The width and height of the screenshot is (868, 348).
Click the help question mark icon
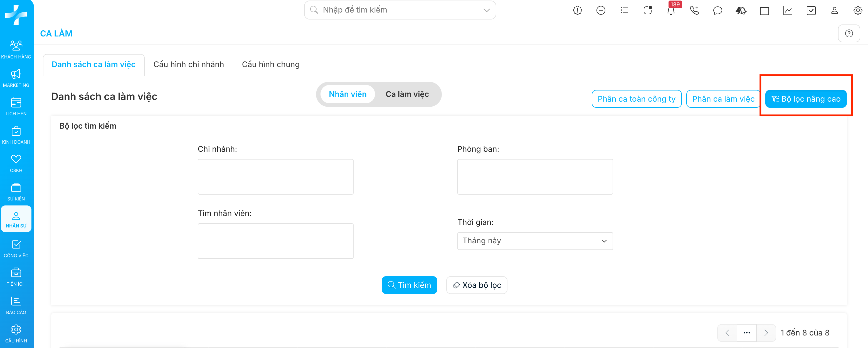849,33
